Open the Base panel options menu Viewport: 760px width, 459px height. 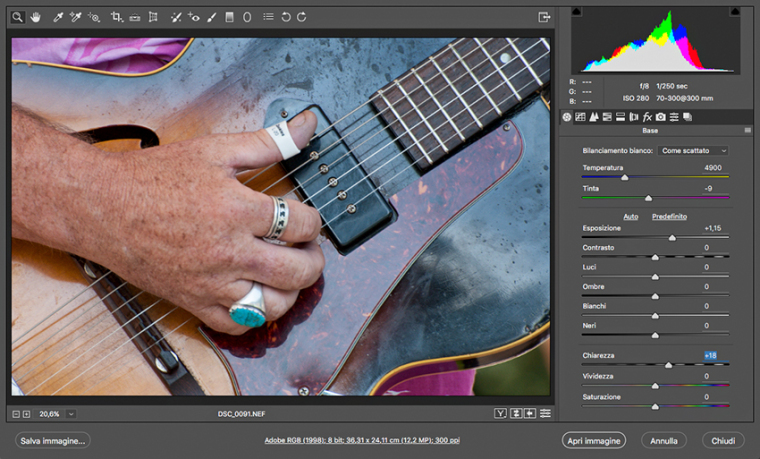(747, 131)
